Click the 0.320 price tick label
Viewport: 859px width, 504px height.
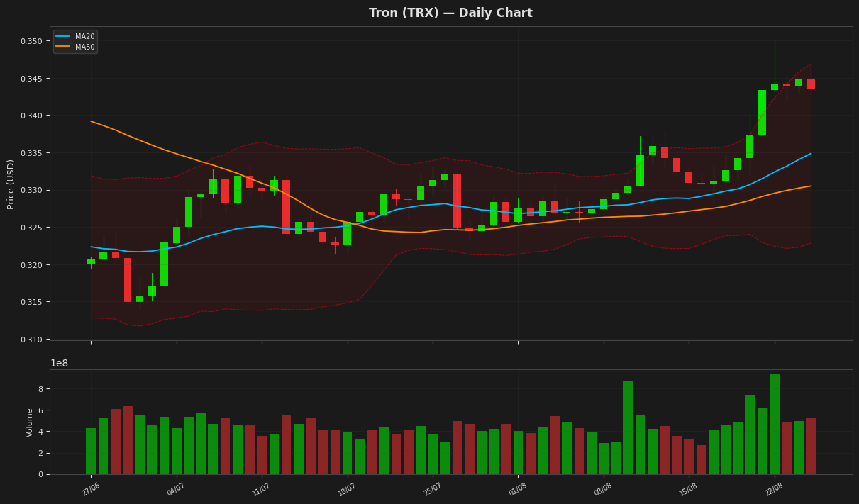31,265
